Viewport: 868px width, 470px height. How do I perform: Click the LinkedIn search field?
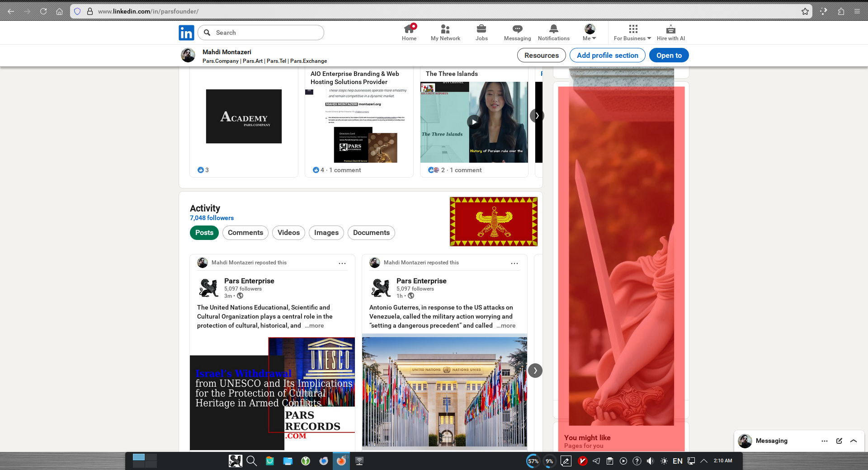267,33
